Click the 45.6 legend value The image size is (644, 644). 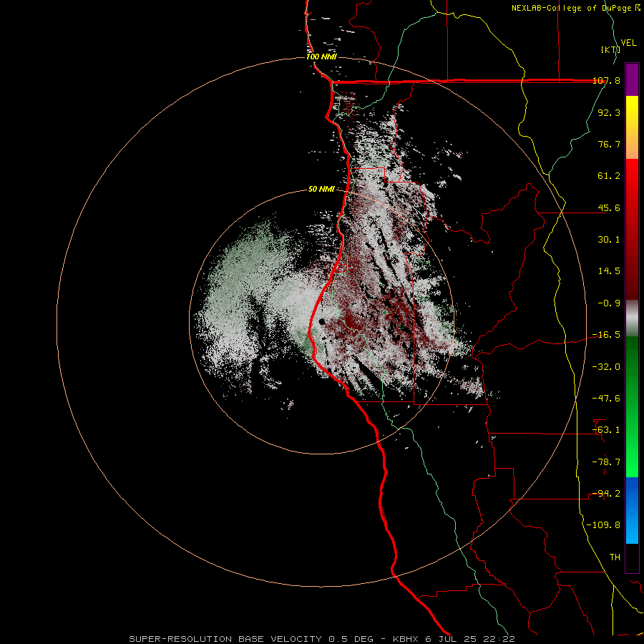click(609, 208)
